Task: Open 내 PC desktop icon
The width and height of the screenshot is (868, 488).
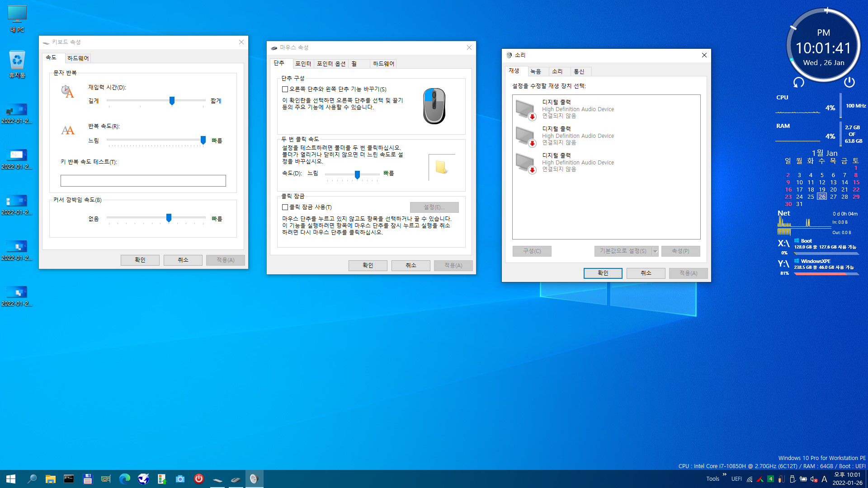Action: click(17, 19)
